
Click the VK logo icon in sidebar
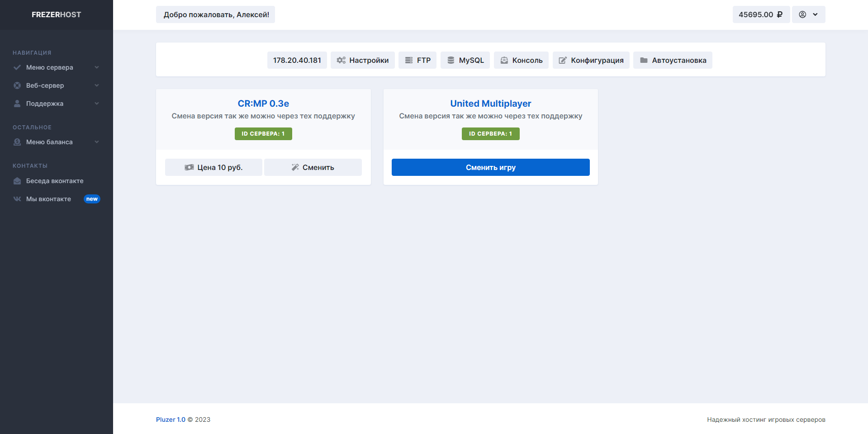pos(17,199)
